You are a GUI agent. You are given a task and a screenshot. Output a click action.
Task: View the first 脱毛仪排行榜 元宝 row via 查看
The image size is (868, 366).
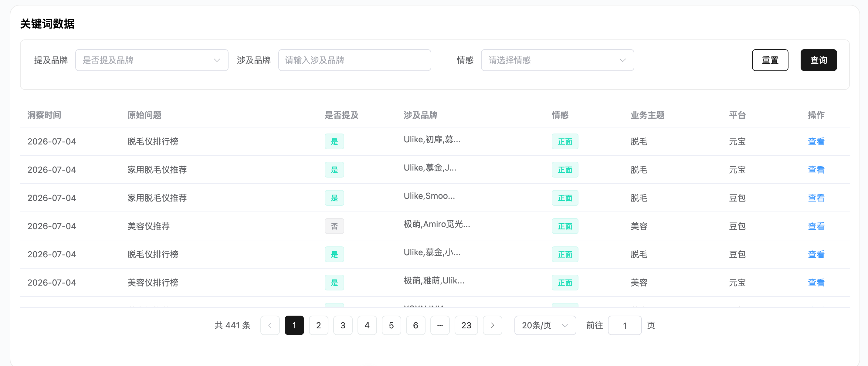coord(816,141)
